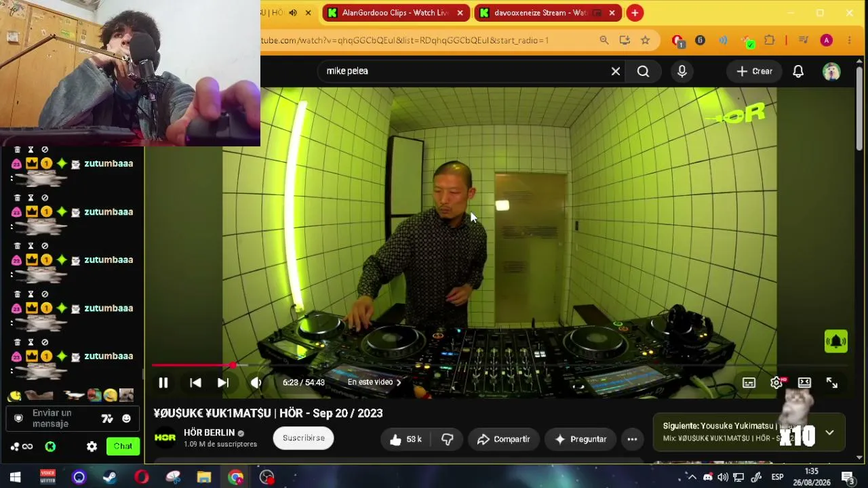Open the 'En este video' chapters
The width and height of the screenshot is (868, 488).
click(374, 382)
